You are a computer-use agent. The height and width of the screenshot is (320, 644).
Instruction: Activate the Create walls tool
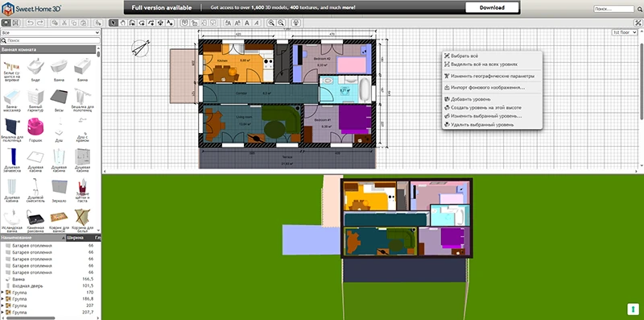click(x=132, y=23)
